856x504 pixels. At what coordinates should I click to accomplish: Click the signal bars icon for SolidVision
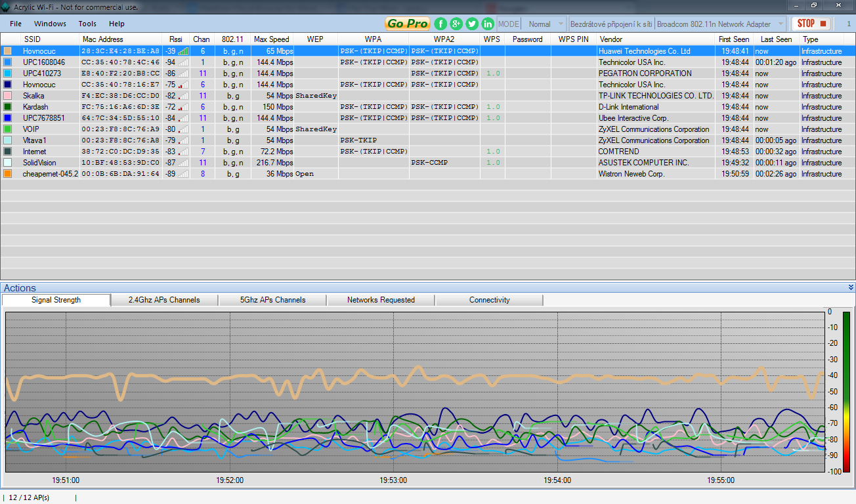click(x=183, y=163)
